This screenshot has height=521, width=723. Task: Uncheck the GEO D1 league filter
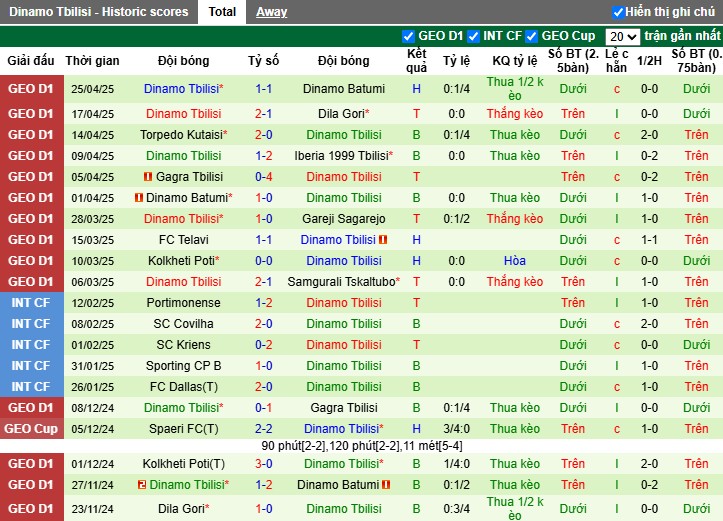click(408, 36)
